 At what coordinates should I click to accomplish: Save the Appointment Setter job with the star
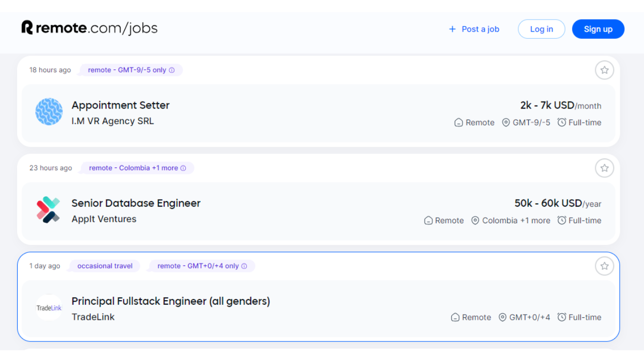tap(604, 70)
